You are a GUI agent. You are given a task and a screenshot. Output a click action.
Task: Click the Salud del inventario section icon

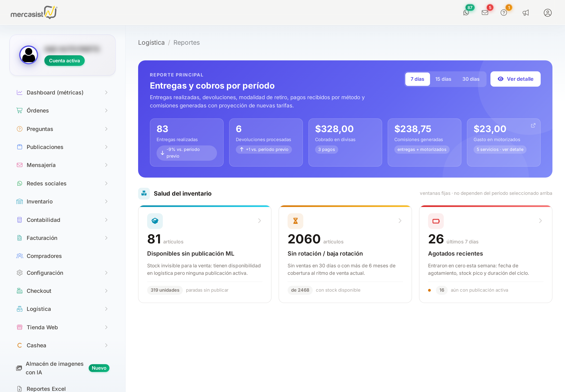[x=144, y=193]
